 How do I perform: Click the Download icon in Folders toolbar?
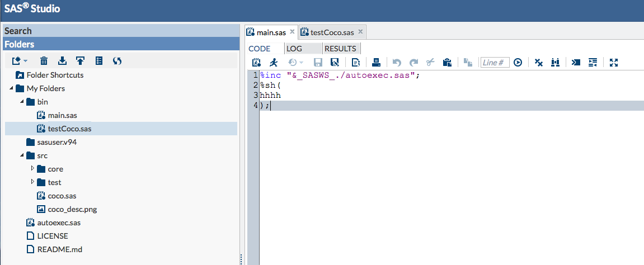[62, 61]
